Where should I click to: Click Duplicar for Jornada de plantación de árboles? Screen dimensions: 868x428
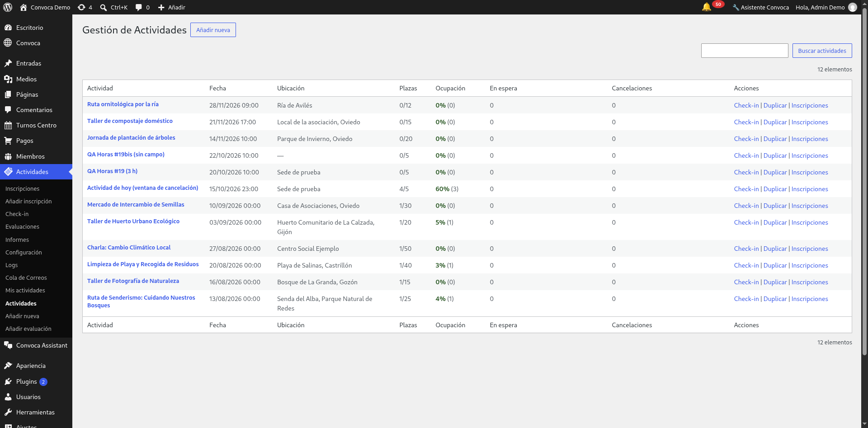tap(775, 139)
